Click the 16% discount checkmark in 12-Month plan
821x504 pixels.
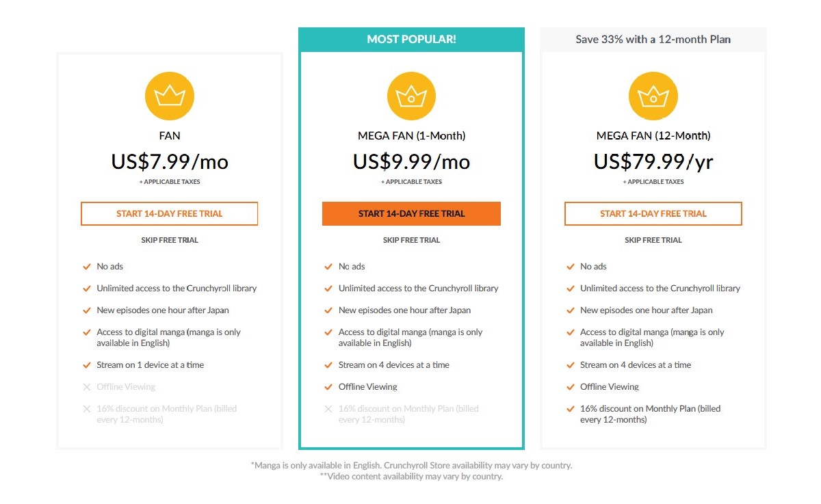coord(570,409)
